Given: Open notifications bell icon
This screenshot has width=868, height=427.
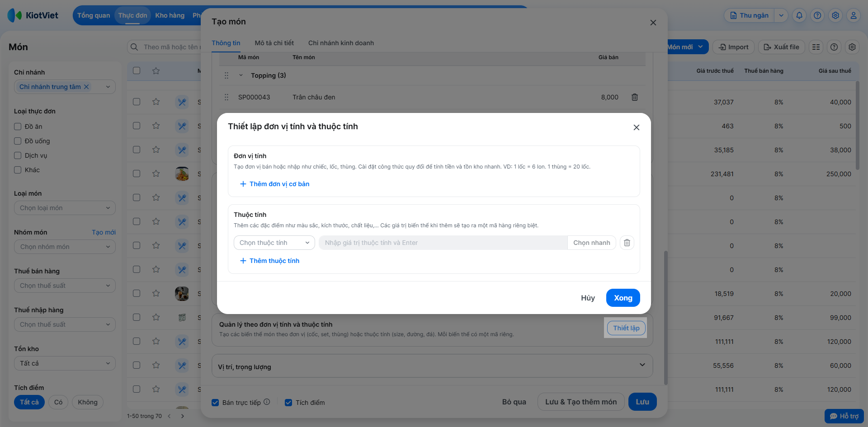Looking at the screenshot, I should [799, 15].
